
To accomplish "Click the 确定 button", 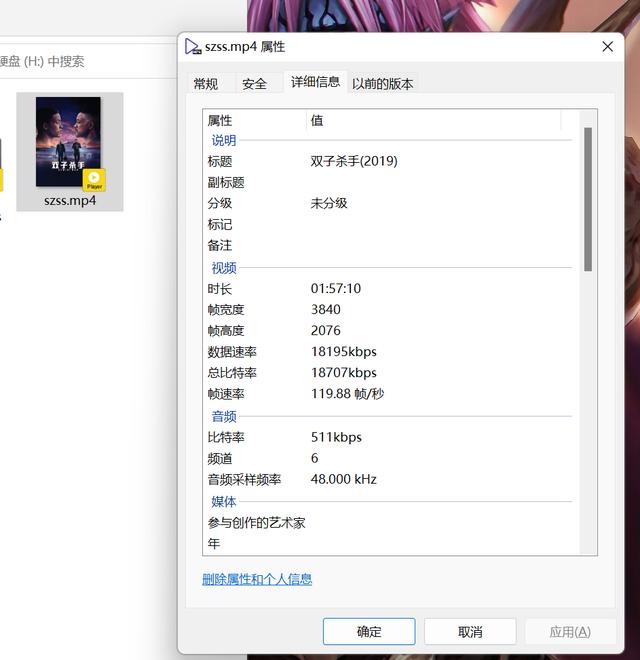I will [369, 631].
